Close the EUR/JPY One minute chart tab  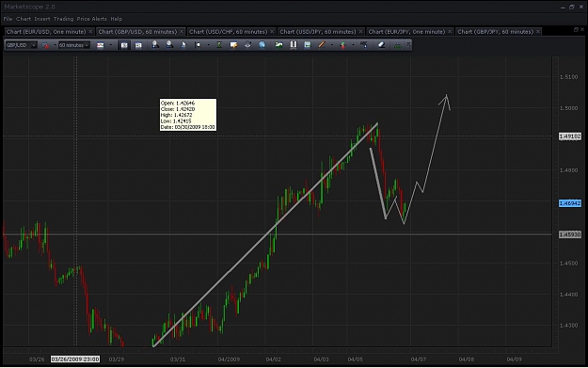point(450,31)
